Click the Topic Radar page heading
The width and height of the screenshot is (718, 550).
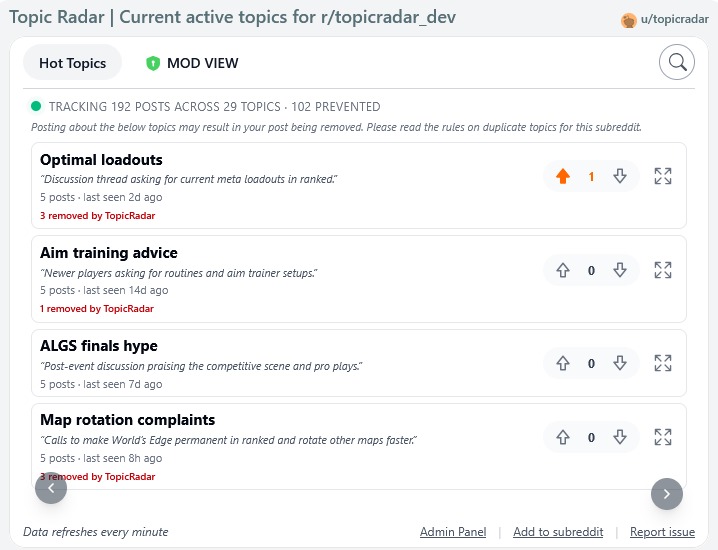point(233,17)
